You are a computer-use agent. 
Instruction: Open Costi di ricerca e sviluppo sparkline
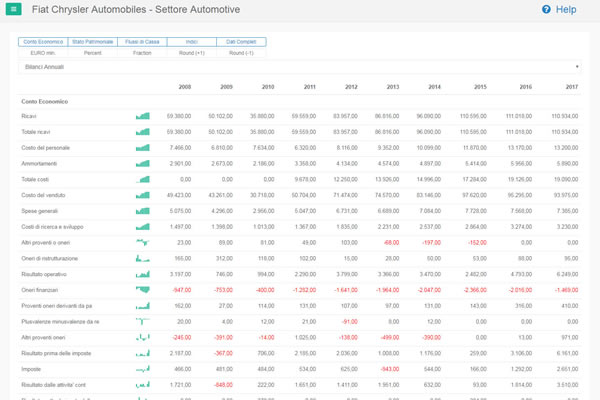click(x=143, y=227)
